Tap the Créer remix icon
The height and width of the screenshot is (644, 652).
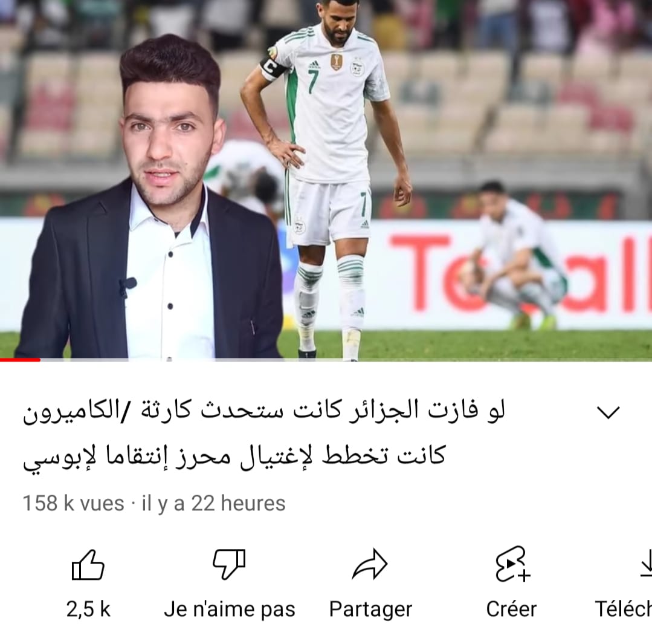512,564
